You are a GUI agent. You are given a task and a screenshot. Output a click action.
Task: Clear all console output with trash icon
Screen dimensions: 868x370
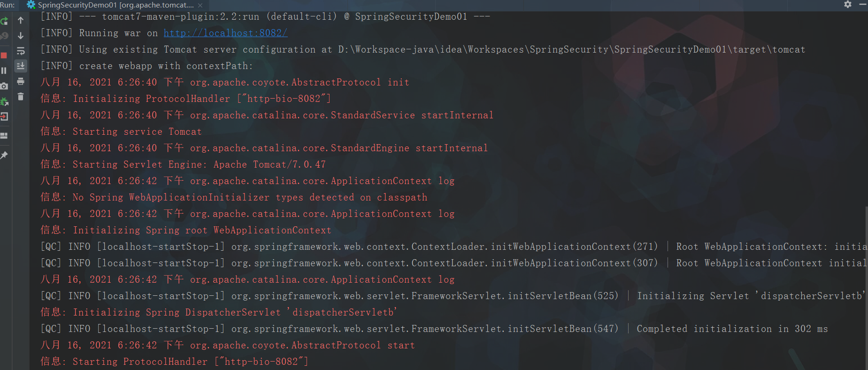pyautogui.click(x=21, y=96)
